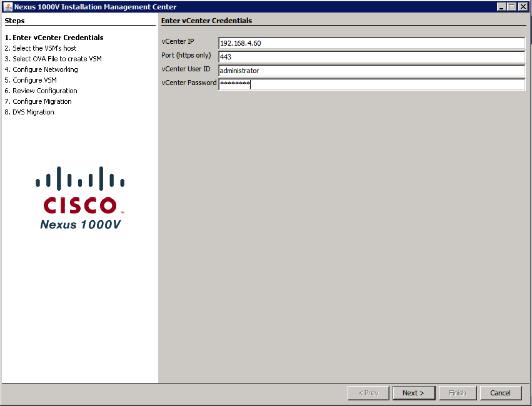
Task: Click the Cancel button
Action: pos(501,393)
